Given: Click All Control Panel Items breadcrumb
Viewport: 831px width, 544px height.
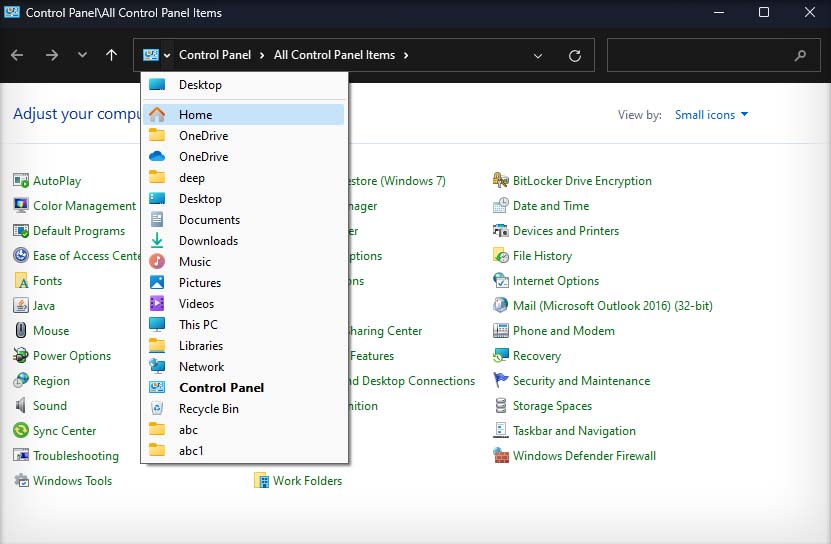Looking at the screenshot, I should click(334, 55).
